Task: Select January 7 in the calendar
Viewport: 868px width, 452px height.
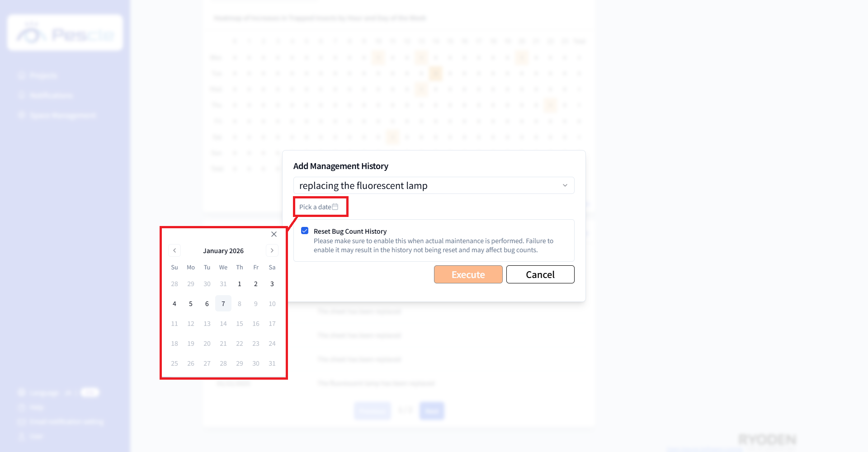Action: pos(223,304)
